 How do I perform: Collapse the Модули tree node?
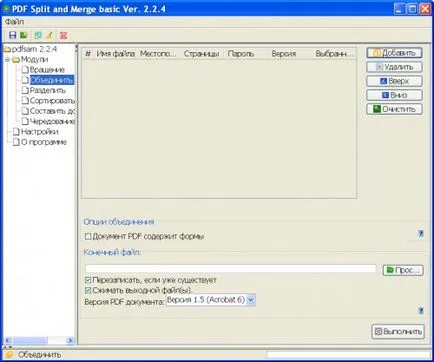coord(7,60)
